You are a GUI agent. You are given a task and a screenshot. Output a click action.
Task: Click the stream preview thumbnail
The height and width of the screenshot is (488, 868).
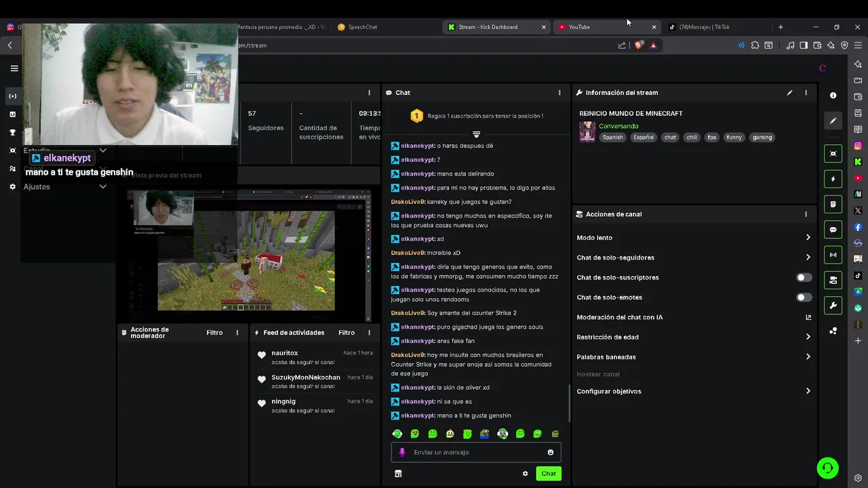pos(250,255)
